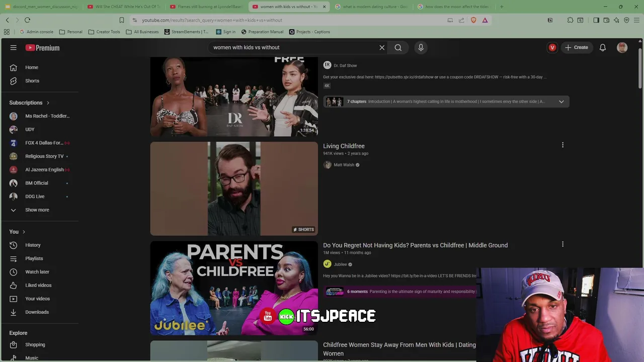Open options menu for Living Childfree
644x362 pixels.
coord(562,145)
